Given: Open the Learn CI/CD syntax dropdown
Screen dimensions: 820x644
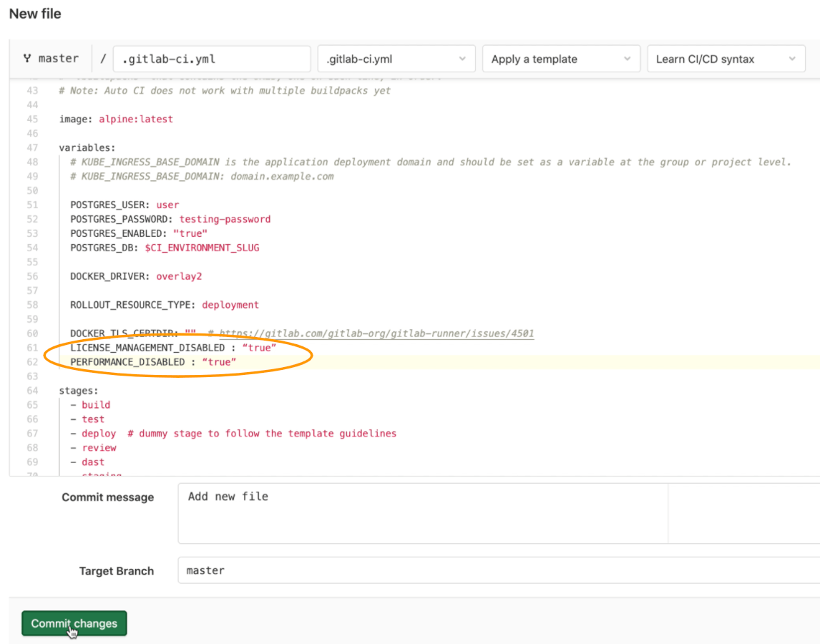Looking at the screenshot, I should click(726, 59).
